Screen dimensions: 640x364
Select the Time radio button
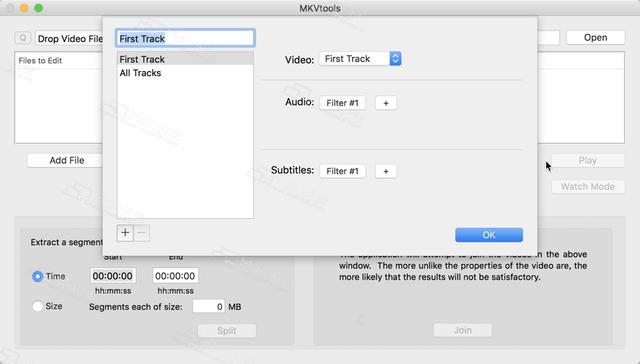[x=38, y=276]
